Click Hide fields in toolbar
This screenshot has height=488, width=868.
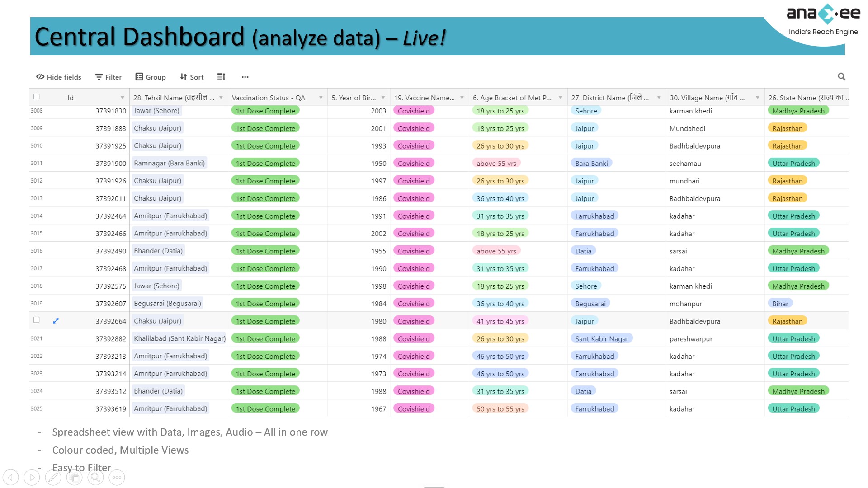click(59, 77)
